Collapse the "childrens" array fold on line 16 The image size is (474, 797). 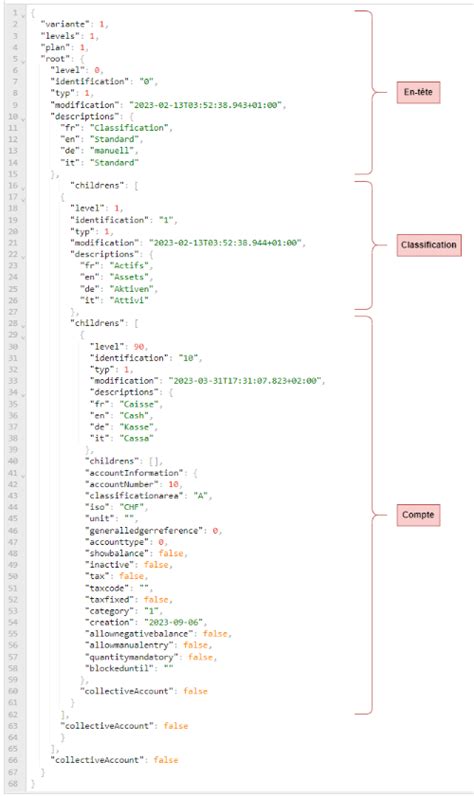[x=23, y=187]
